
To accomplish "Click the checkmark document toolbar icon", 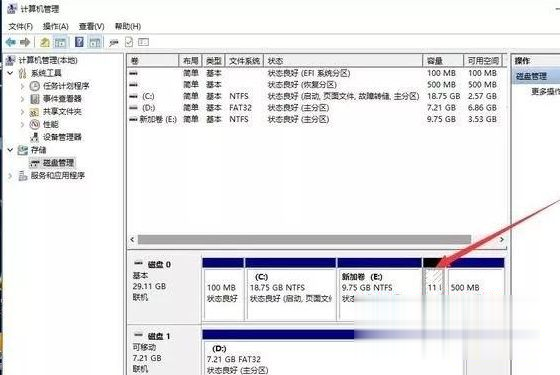I will tap(129, 42).
